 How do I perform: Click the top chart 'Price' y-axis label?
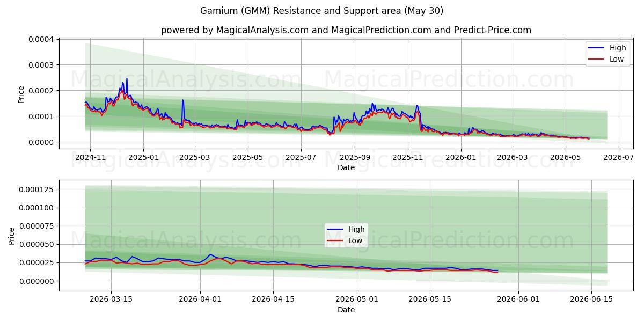pyautogui.click(x=21, y=93)
